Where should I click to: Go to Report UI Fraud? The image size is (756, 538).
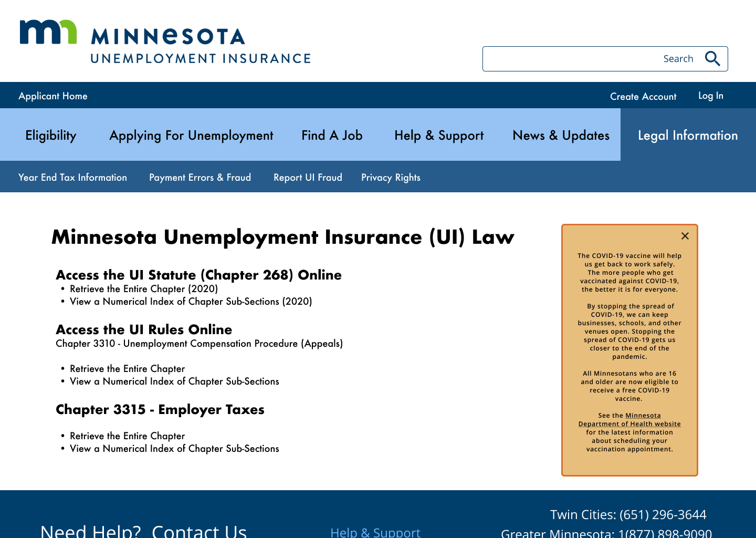pyautogui.click(x=308, y=177)
